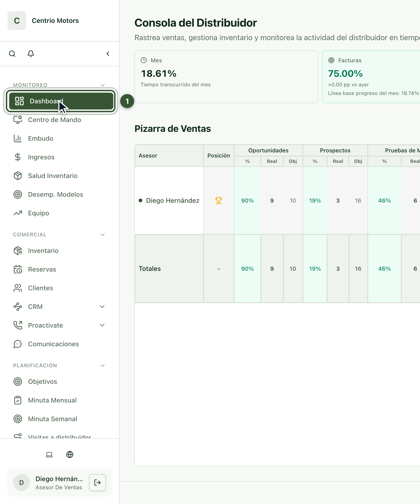
Task: Open Salud Inventario
Action: (59, 176)
